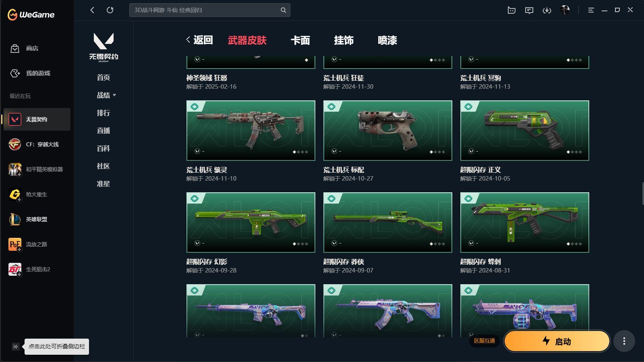Screen dimensions: 644x362
Task: Open the messages chat icon at top right
Action: click(x=529, y=10)
